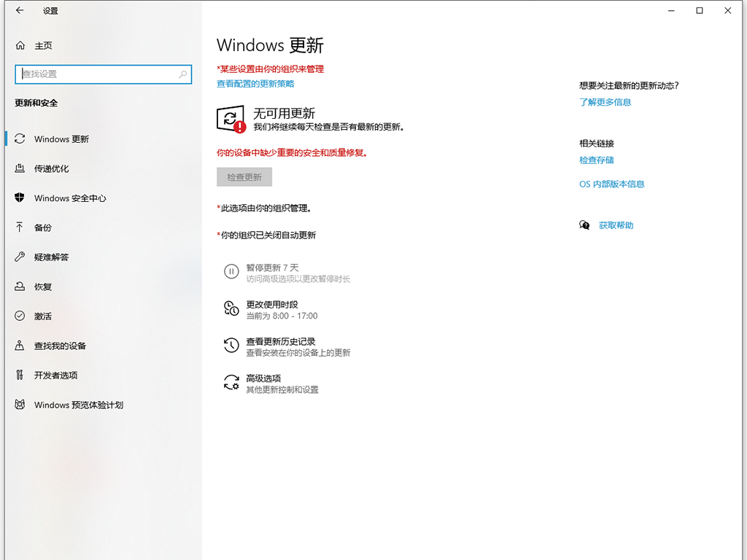Click the history icon for 查看更新历史记录
The image size is (747, 560).
point(231,345)
